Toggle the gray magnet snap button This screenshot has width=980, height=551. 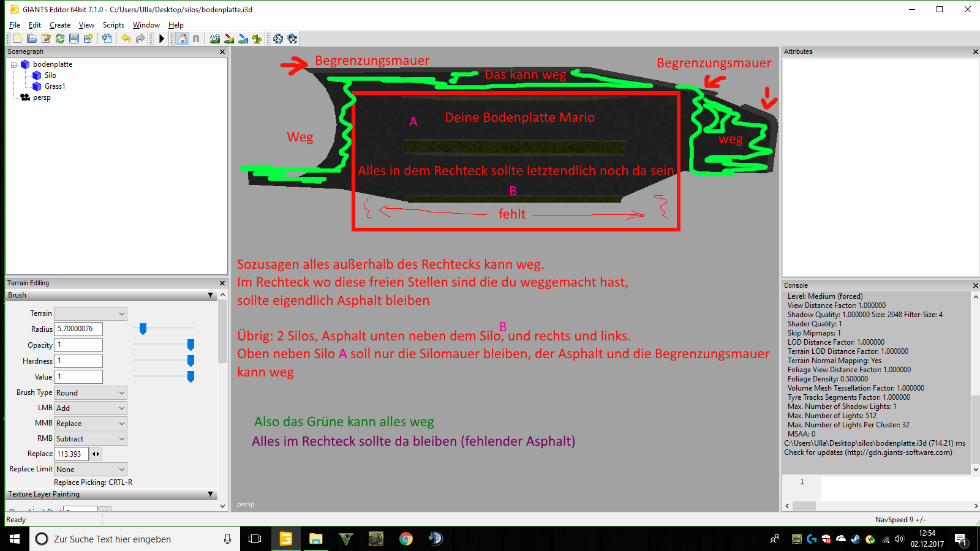pos(196,39)
